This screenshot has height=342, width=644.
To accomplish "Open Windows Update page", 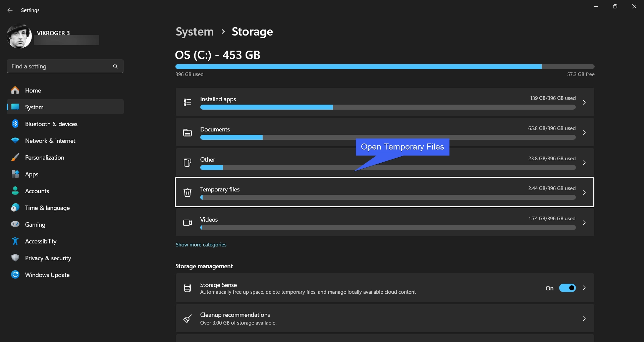I will coord(65,275).
